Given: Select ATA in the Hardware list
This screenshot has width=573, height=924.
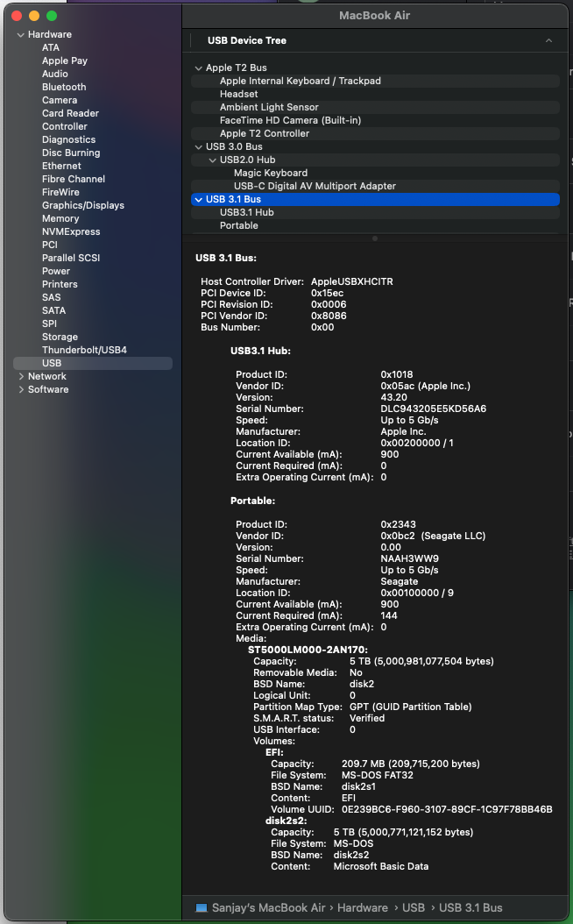Looking at the screenshot, I should click(51, 47).
